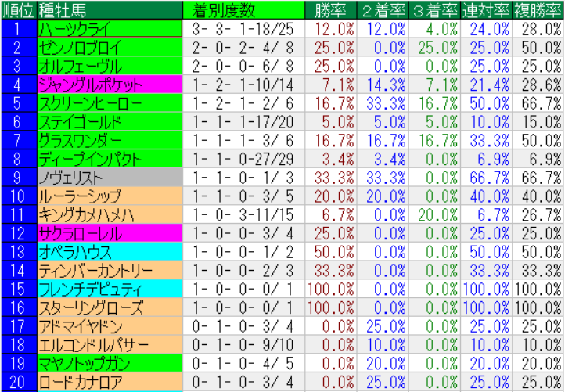Click the フレンチデピュティ sire name
Viewport: 565px width, 392px height.
[x=110, y=289]
